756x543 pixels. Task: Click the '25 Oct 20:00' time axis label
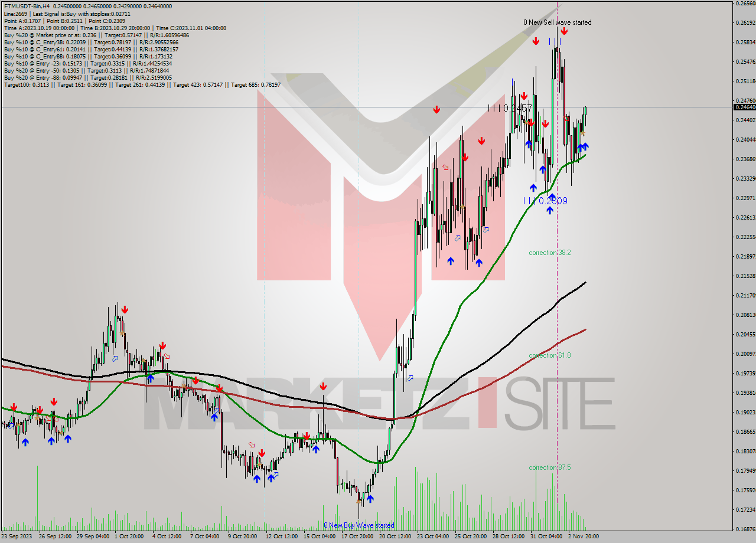coord(471,537)
